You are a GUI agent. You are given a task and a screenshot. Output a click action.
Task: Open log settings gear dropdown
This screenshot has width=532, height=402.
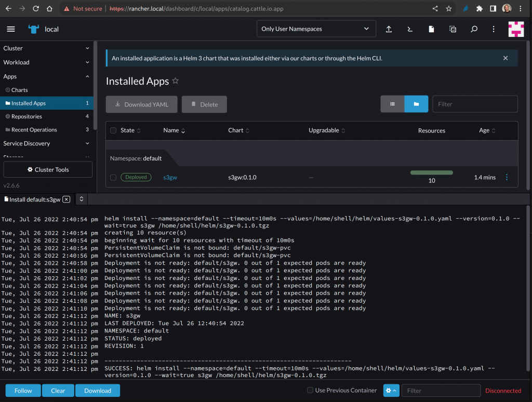pyautogui.click(x=391, y=391)
